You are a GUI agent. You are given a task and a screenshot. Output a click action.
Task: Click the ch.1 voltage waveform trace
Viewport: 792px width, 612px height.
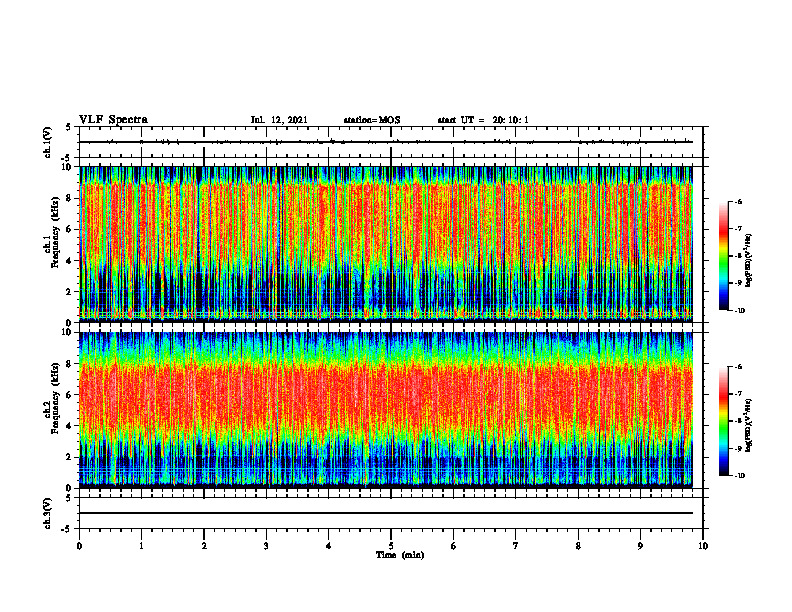[x=386, y=142]
